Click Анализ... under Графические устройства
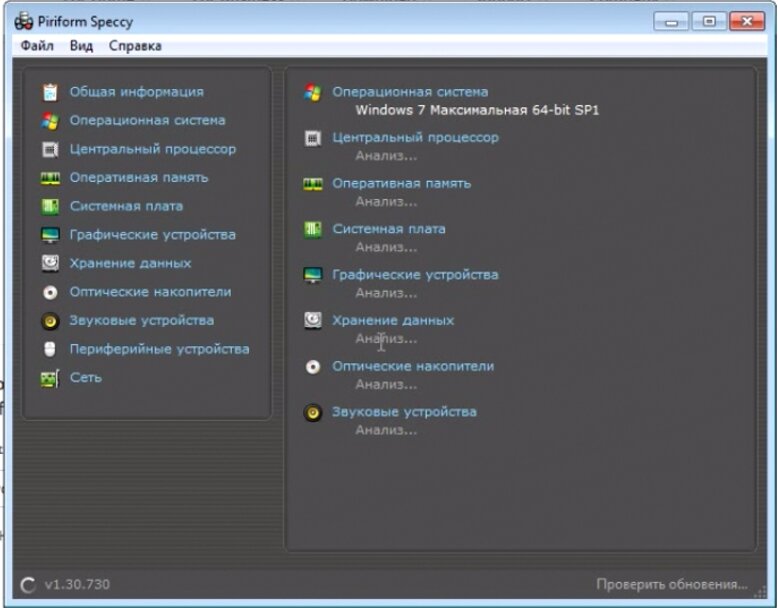 [386, 293]
